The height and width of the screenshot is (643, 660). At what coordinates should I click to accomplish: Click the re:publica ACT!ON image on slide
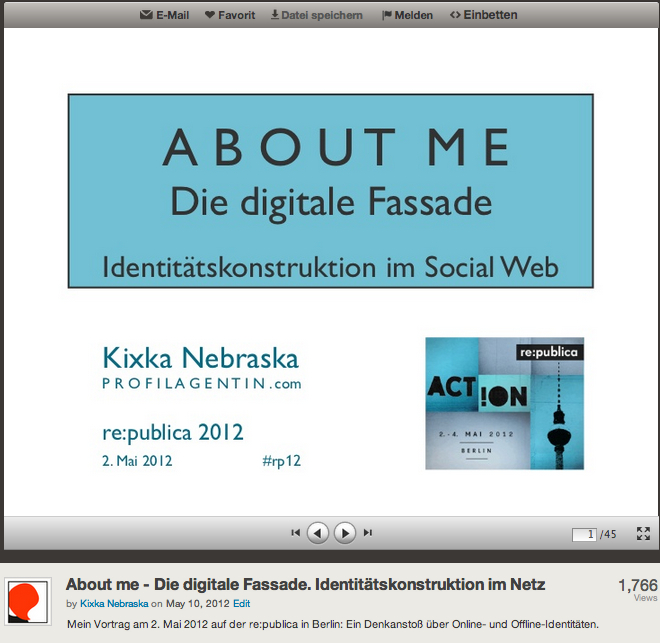(x=504, y=403)
